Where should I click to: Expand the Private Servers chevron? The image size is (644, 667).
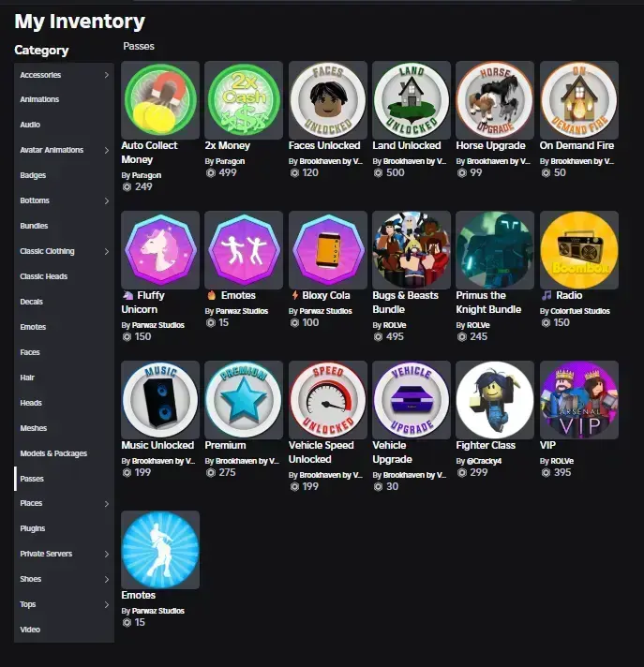pos(107,554)
